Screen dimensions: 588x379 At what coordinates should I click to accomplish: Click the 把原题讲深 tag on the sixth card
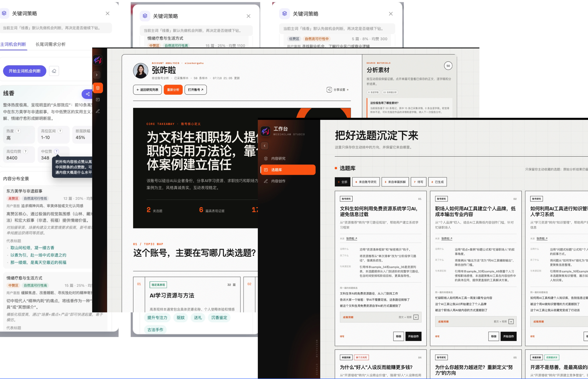[552, 357]
